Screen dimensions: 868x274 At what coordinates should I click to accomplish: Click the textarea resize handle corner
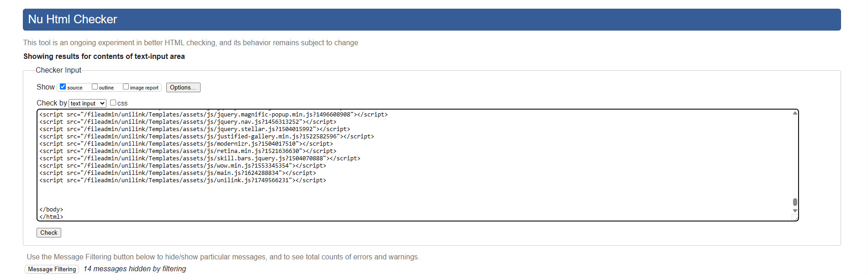pos(795,218)
